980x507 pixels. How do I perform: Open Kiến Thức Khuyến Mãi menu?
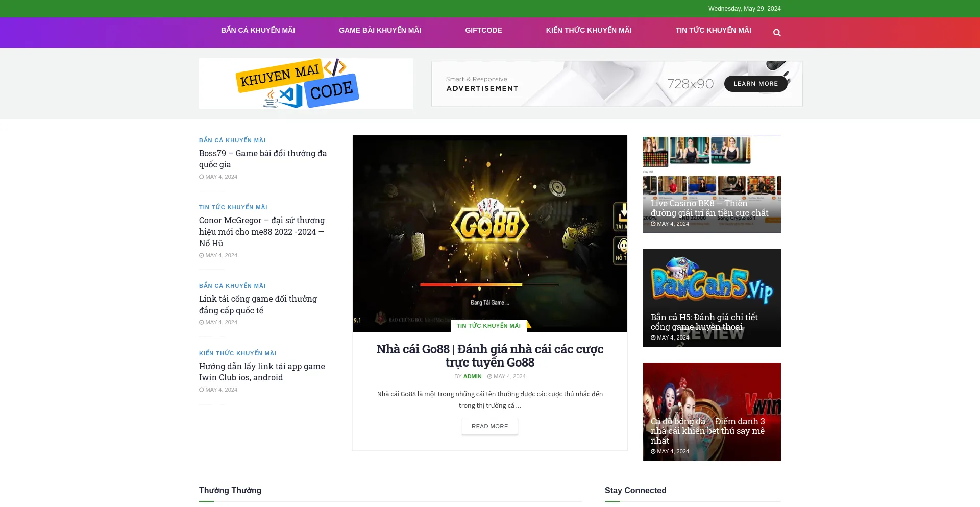(x=589, y=30)
